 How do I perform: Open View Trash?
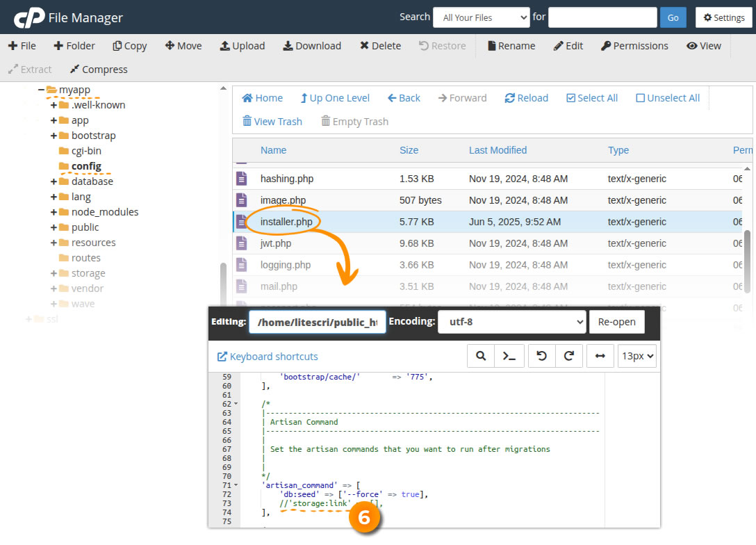coord(272,122)
